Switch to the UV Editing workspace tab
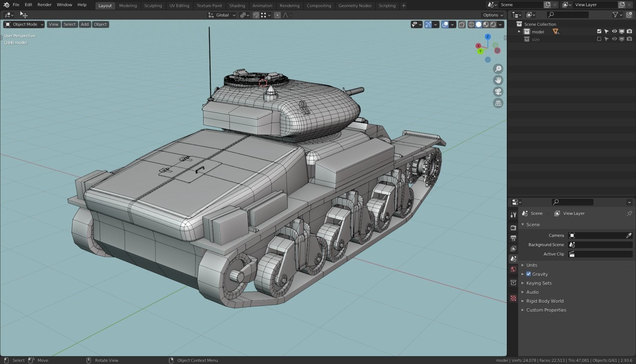The height and width of the screenshot is (364, 636). point(179,6)
